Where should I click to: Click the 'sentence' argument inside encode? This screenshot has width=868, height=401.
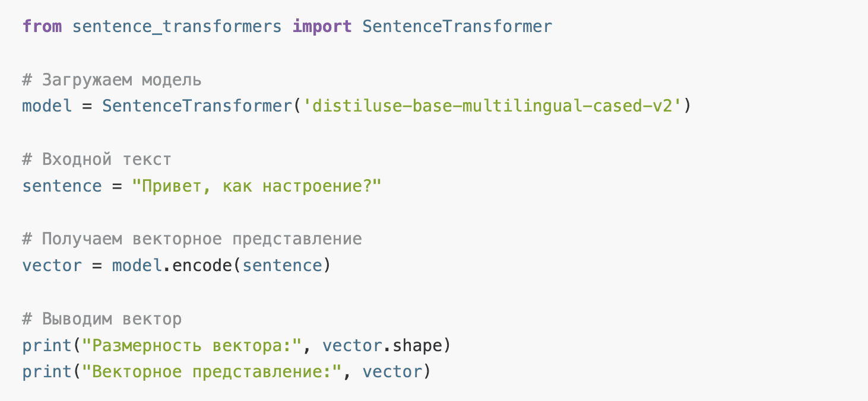282,265
